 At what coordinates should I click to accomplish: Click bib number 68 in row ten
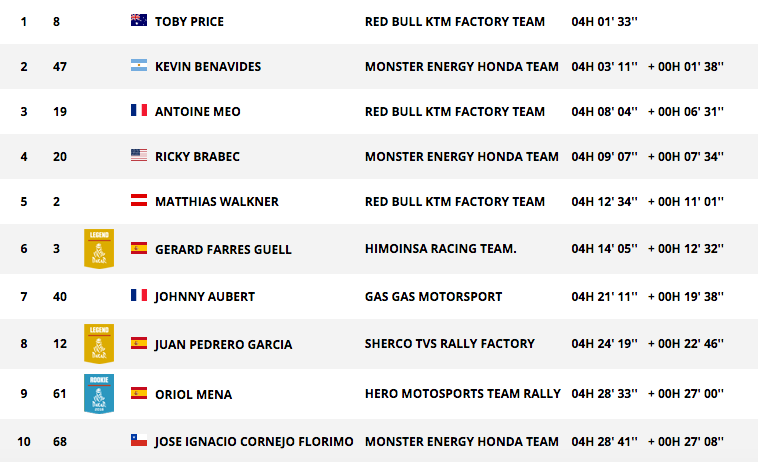pos(60,442)
